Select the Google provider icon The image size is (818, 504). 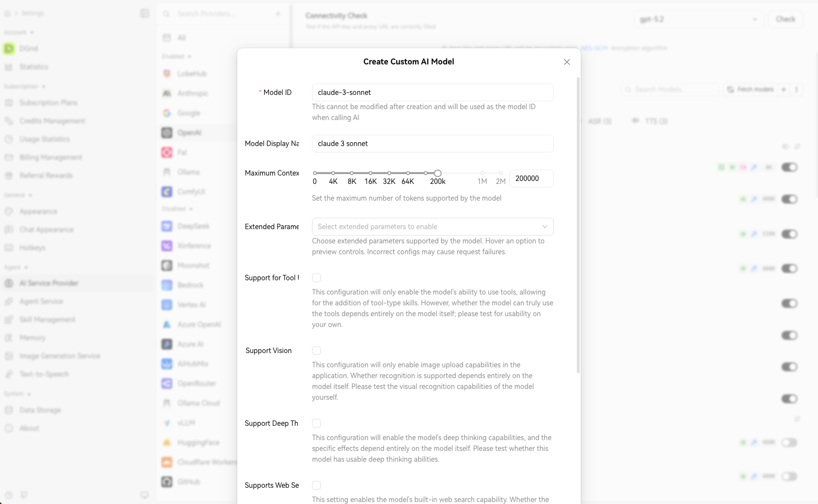[x=167, y=113]
